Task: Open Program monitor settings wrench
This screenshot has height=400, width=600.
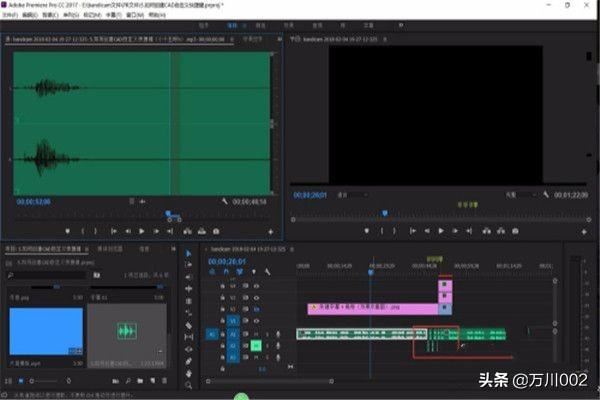Action: (546, 195)
